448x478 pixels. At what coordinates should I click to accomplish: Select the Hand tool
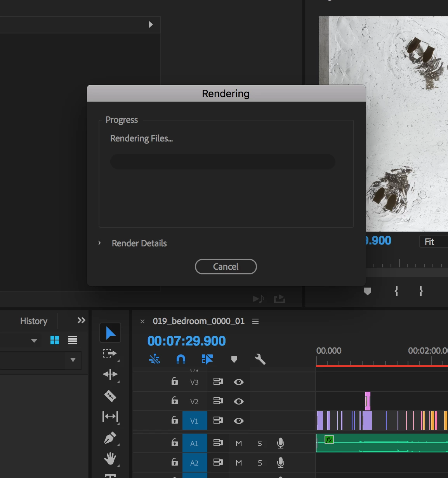click(110, 459)
